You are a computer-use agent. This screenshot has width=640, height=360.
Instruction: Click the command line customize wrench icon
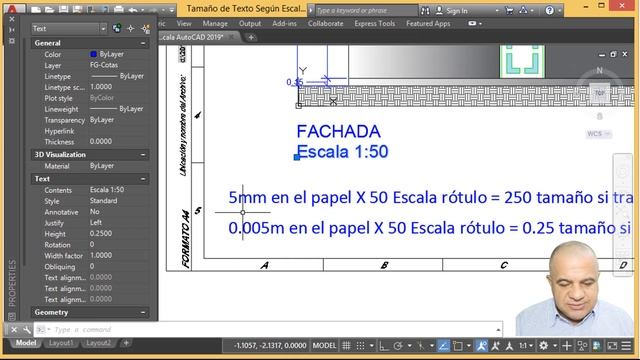pyautogui.click(x=27, y=329)
